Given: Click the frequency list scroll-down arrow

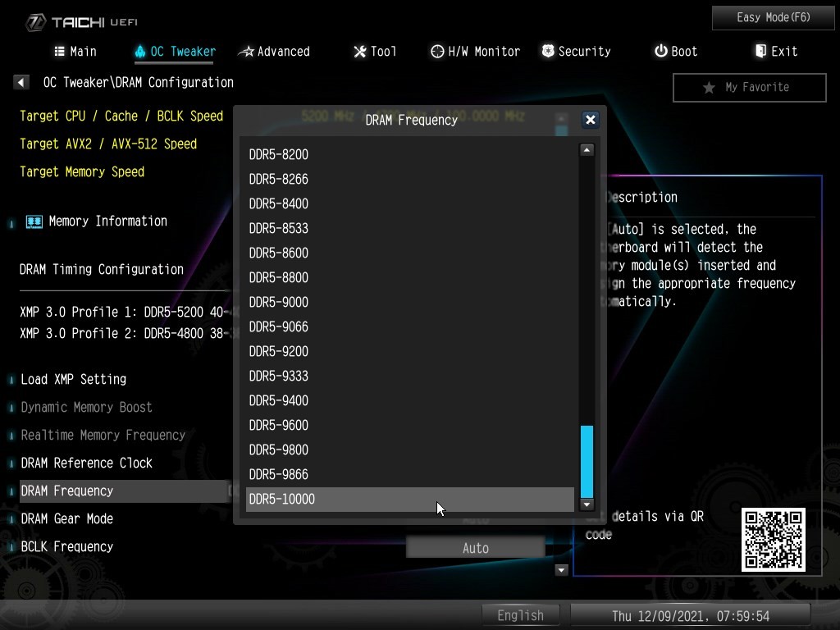Looking at the screenshot, I should pos(587,504).
